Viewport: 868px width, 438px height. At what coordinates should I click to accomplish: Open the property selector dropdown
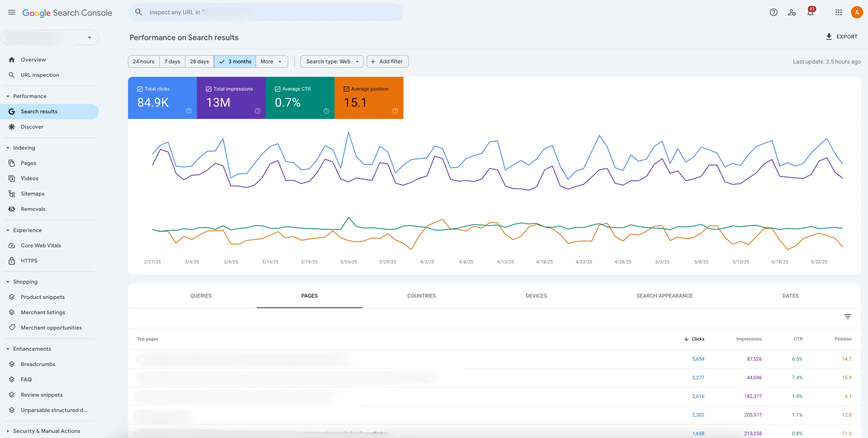click(50, 37)
